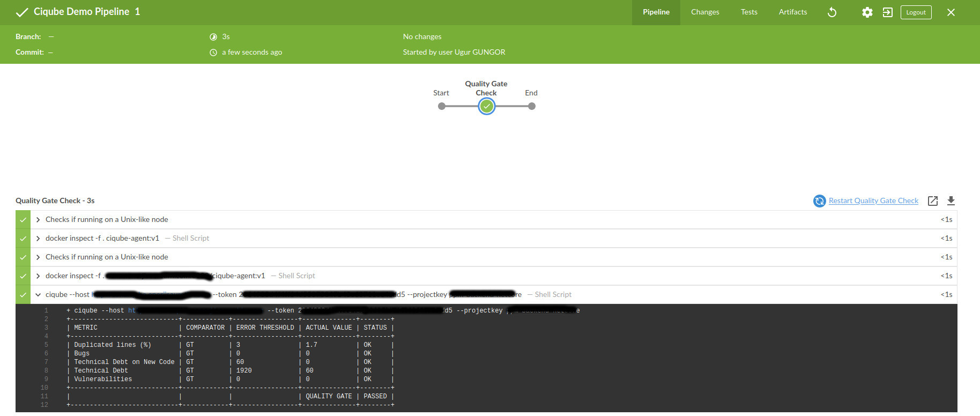Expand first Checks if running on Unix-like node step
The width and height of the screenshot is (980, 416).
(x=38, y=220)
